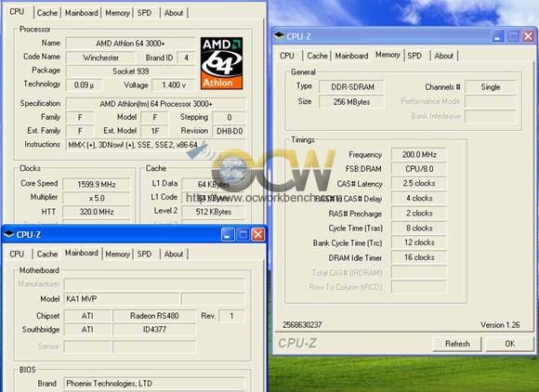The width and height of the screenshot is (539, 392).
Task: Click the Channels # value 'Single'
Action: (491, 87)
